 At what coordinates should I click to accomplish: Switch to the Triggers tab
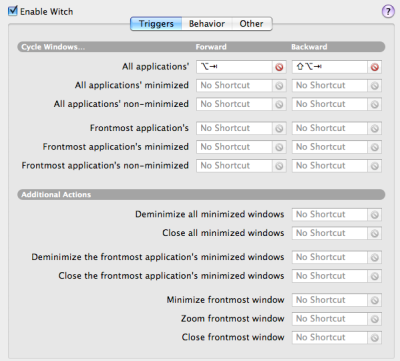156,24
